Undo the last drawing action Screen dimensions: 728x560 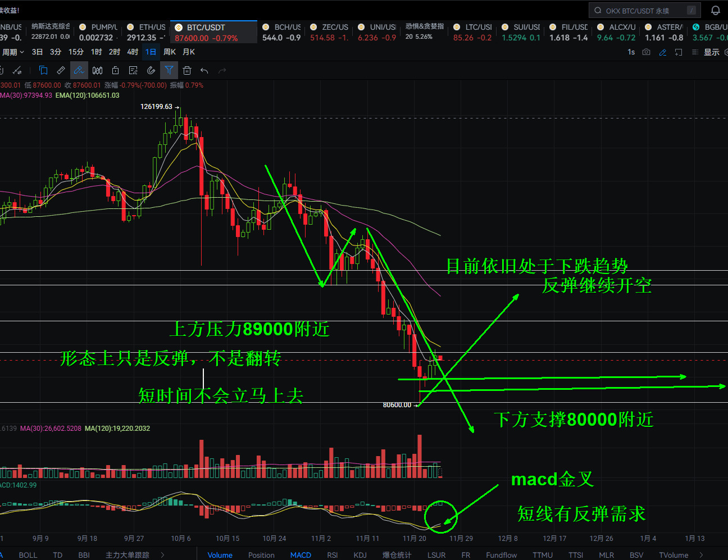(204, 70)
